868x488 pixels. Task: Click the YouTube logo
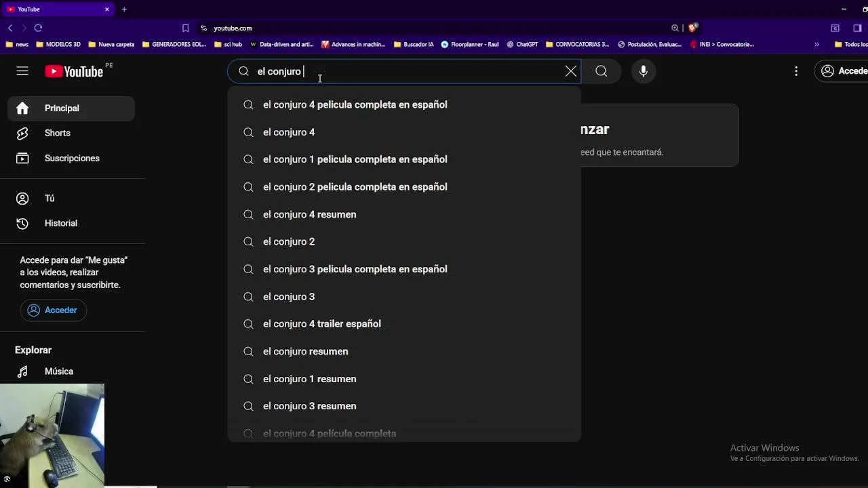[74, 71]
